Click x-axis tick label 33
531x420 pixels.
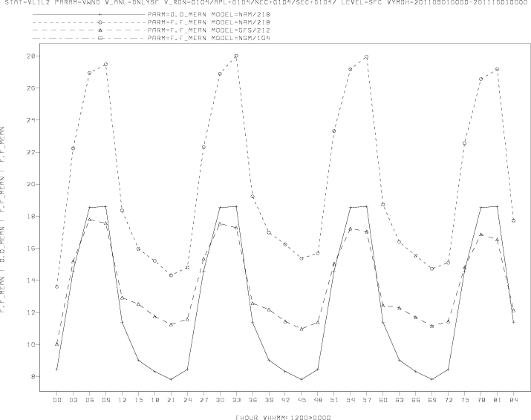tap(236, 400)
